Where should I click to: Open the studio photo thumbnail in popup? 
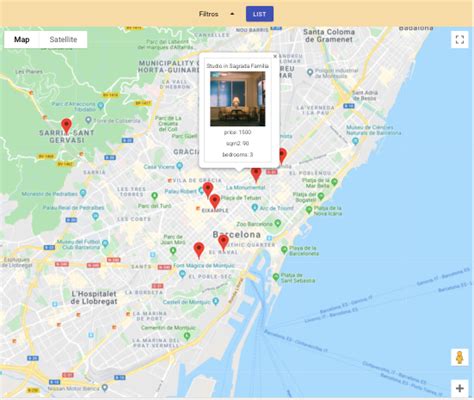(x=238, y=99)
